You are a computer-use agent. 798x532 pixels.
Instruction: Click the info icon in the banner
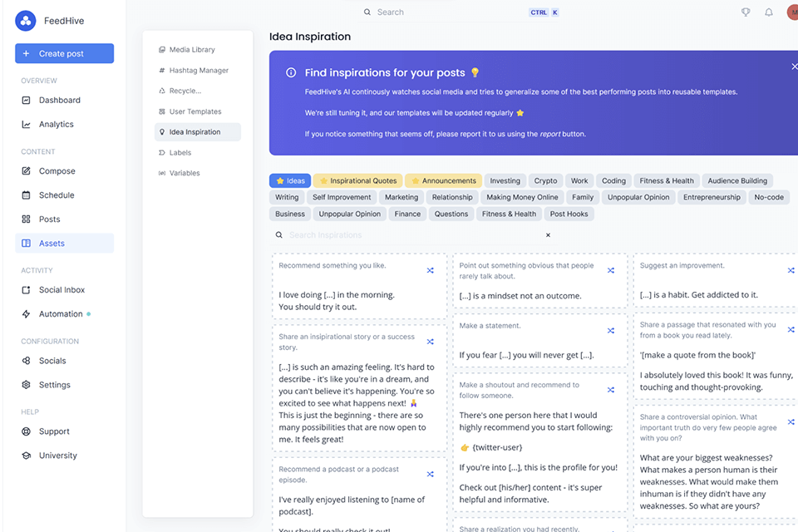291,73
